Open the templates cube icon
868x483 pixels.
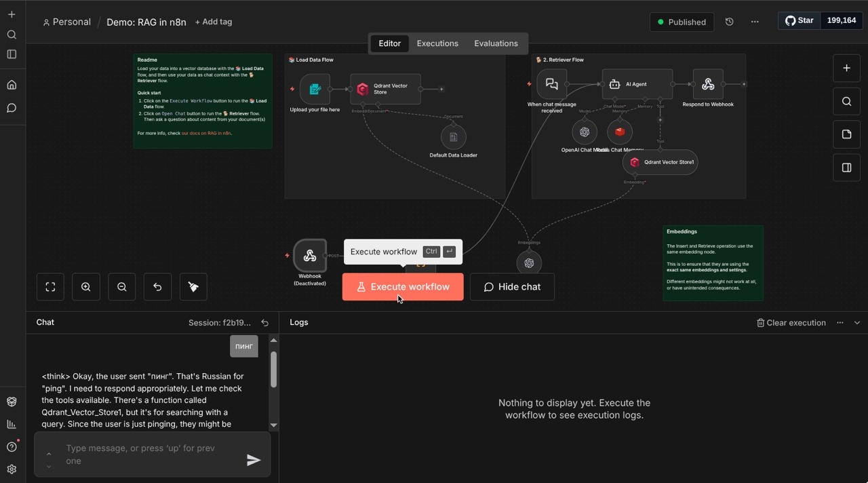[12, 402]
